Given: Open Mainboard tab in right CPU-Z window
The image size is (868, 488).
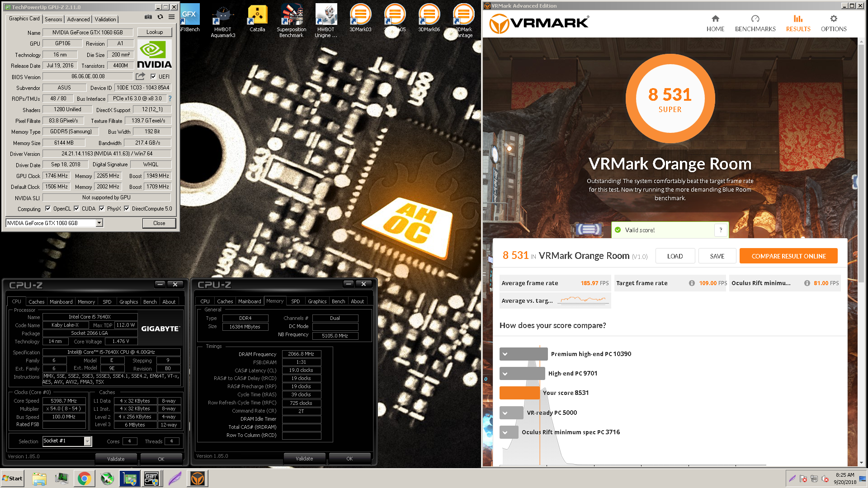Looking at the screenshot, I should pyautogui.click(x=250, y=301).
